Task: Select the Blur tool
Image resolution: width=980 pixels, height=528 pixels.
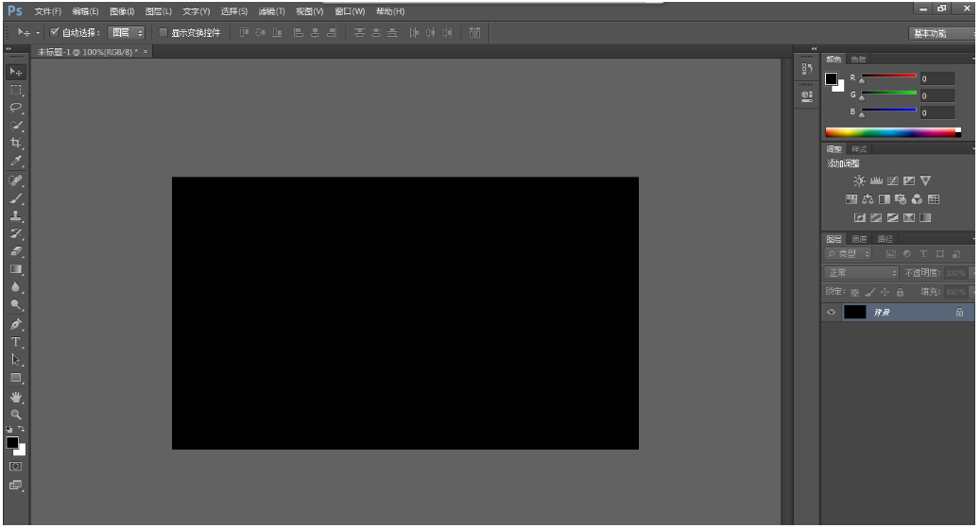Action: [16, 287]
